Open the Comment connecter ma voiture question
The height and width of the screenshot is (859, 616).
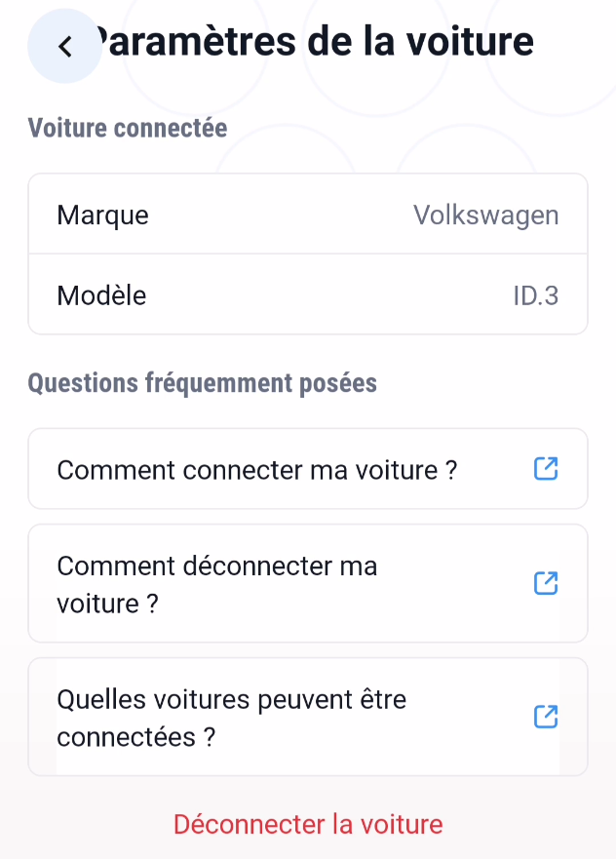coord(308,469)
